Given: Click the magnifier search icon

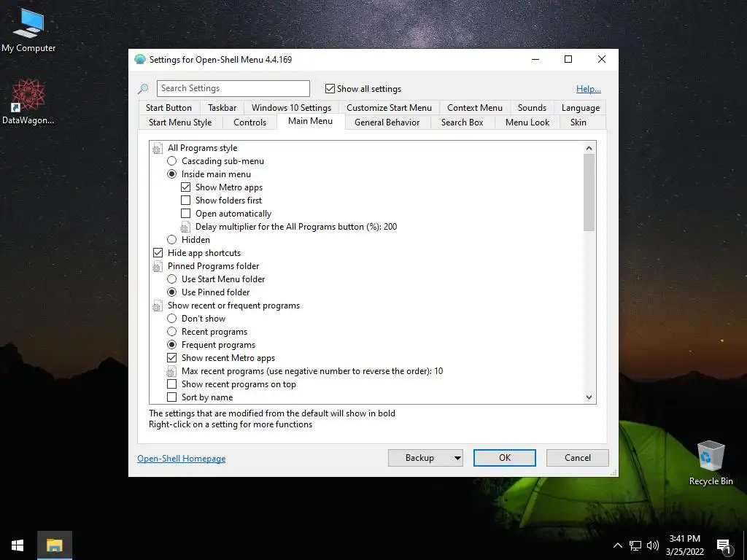Looking at the screenshot, I should 143,88.
